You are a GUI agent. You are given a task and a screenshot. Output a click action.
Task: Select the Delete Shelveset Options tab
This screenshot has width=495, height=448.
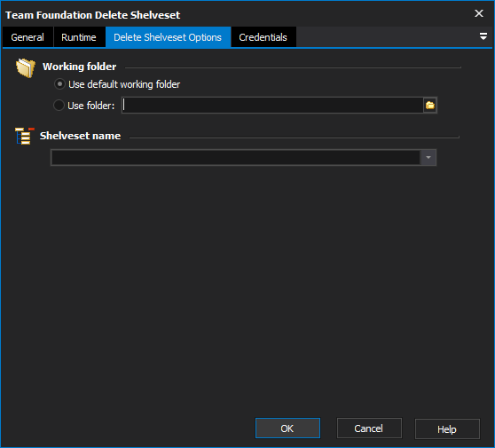click(x=168, y=37)
